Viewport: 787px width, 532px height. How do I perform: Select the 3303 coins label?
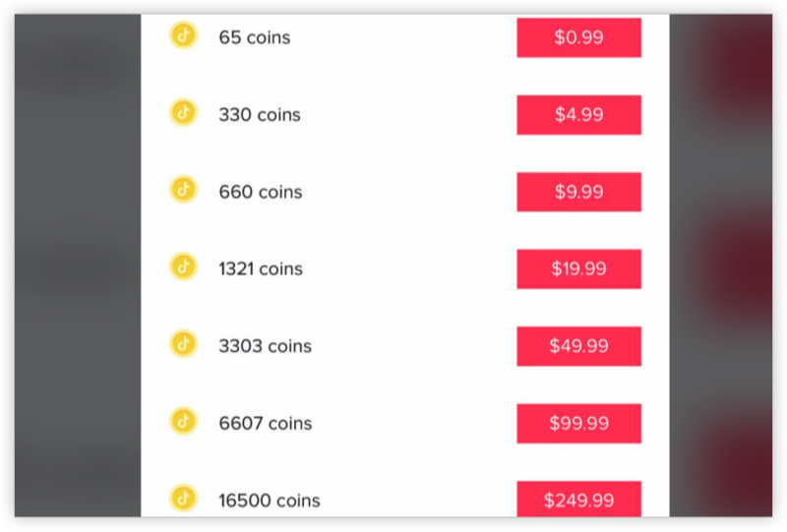pos(265,346)
